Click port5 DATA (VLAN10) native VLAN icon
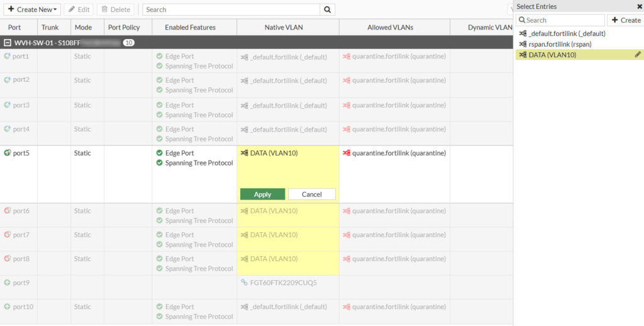 click(244, 153)
